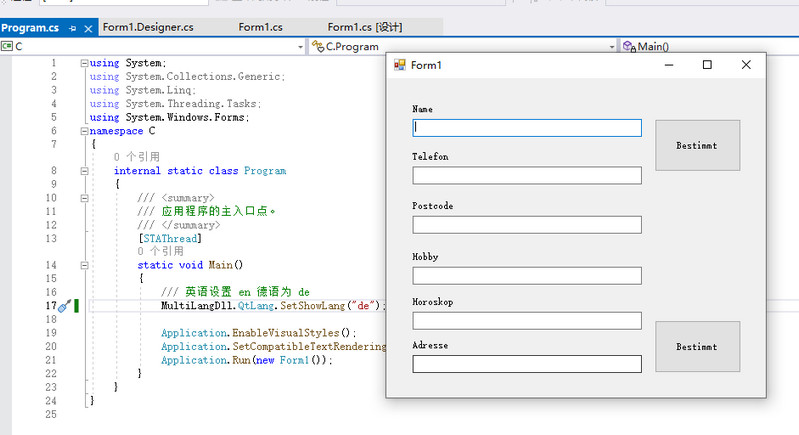Screen dimensions: 799x435
Task: Click the upper Bestimmt button next to Name
Action: coord(697,146)
